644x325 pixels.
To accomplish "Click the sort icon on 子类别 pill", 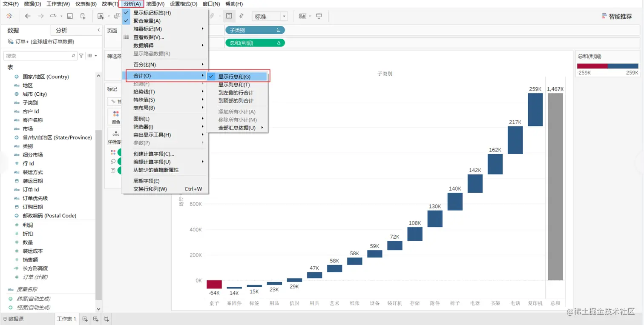I will 278,30.
